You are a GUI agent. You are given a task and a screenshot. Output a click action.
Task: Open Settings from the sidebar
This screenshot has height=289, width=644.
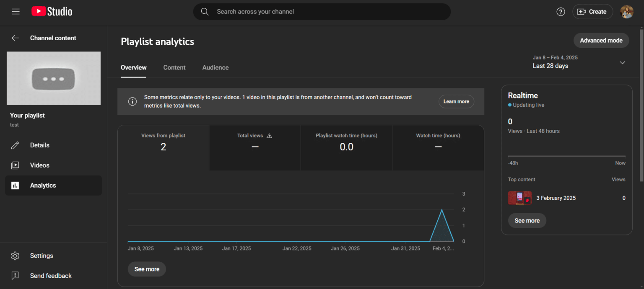[41, 256]
